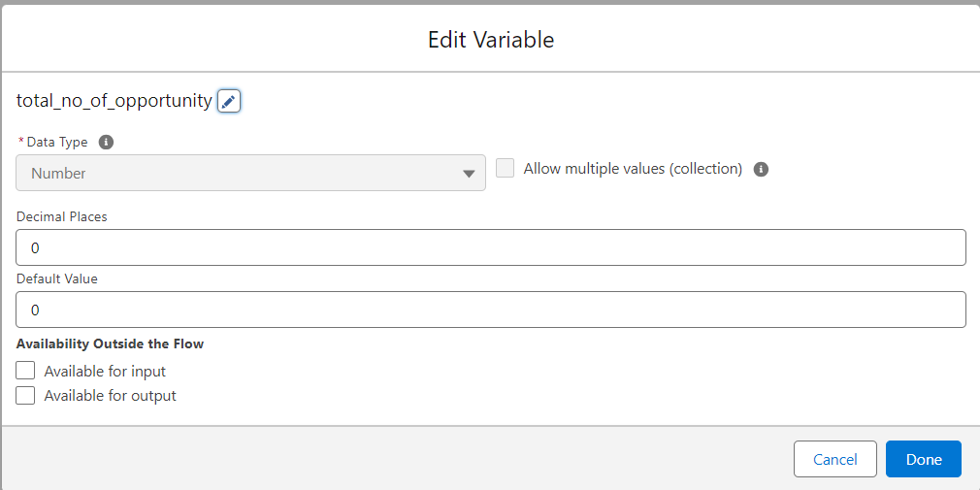Screen dimensions: 980x490
Task: Click into the Default Value field
Action: pos(491,310)
